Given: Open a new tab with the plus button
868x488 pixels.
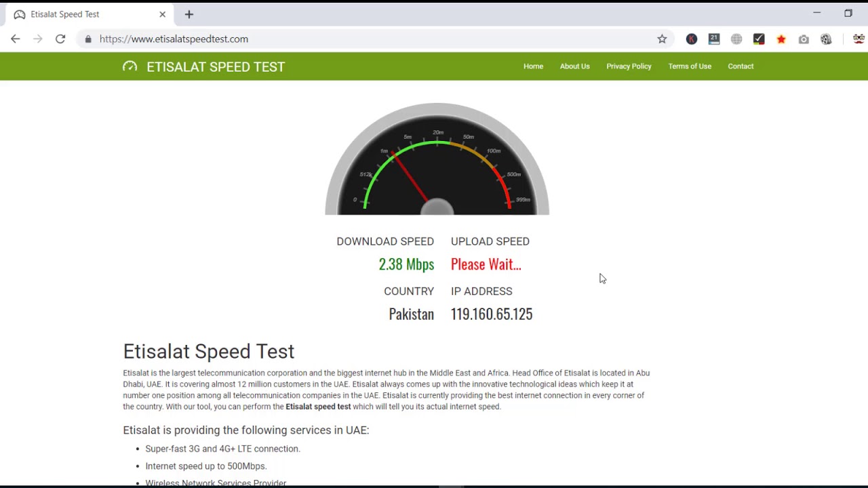Looking at the screenshot, I should tap(189, 14).
